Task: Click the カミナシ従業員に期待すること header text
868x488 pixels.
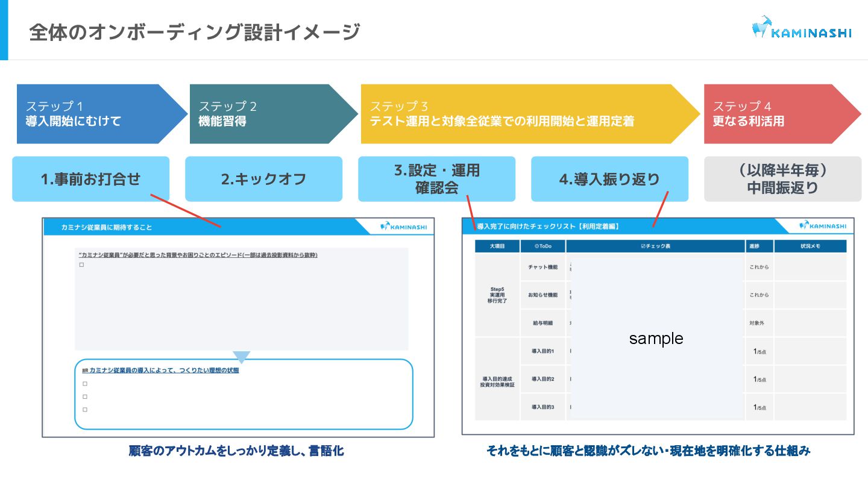Action: [x=107, y=227]
